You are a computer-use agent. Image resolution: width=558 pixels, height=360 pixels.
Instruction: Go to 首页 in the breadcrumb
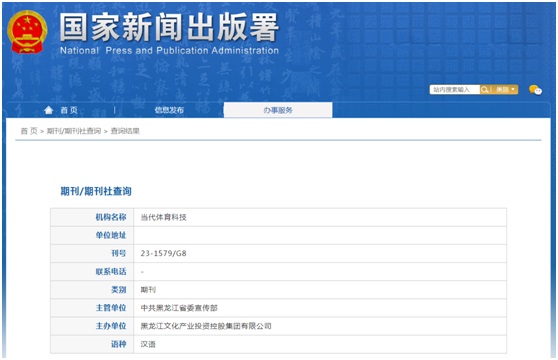(29, 131)
